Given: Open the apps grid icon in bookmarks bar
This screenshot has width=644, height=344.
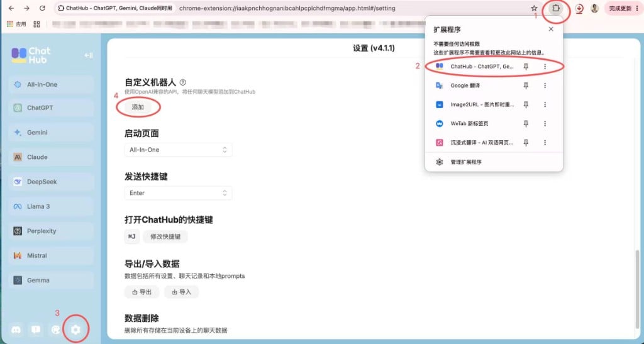Looking at the screenshot, I should coord(36,25).
